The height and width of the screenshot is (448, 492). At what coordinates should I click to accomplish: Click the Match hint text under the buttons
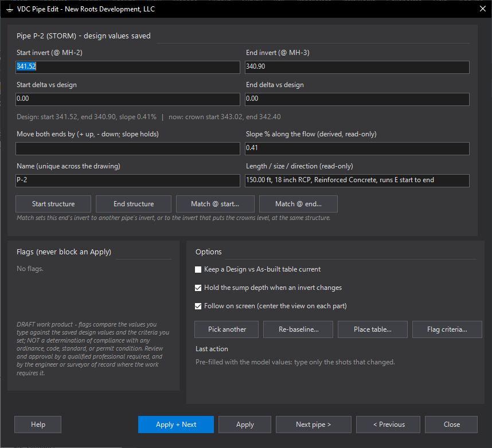[174, 218]
